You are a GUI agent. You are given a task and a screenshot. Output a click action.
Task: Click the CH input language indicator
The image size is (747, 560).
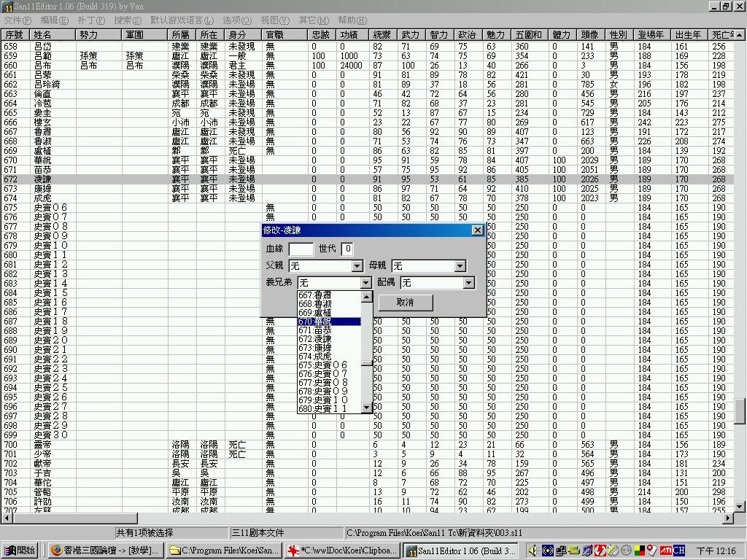pyautogui.click(x=678, y=551)
